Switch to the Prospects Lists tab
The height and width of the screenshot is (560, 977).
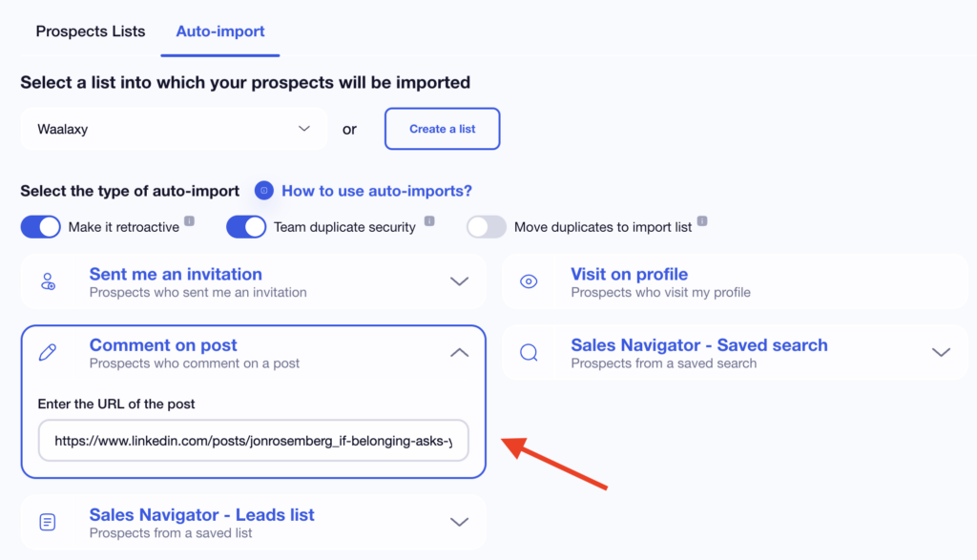coord(91,31)
